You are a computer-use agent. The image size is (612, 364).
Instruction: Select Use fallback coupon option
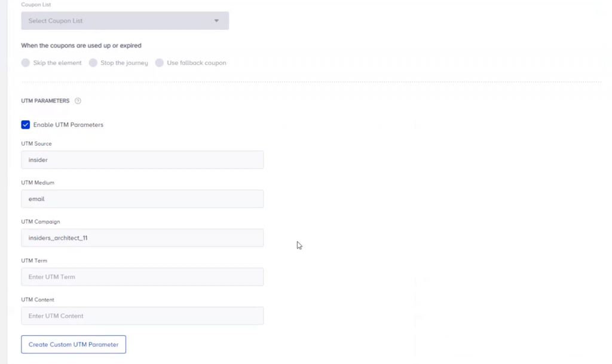pyautogui.click(x=160, y=63)
